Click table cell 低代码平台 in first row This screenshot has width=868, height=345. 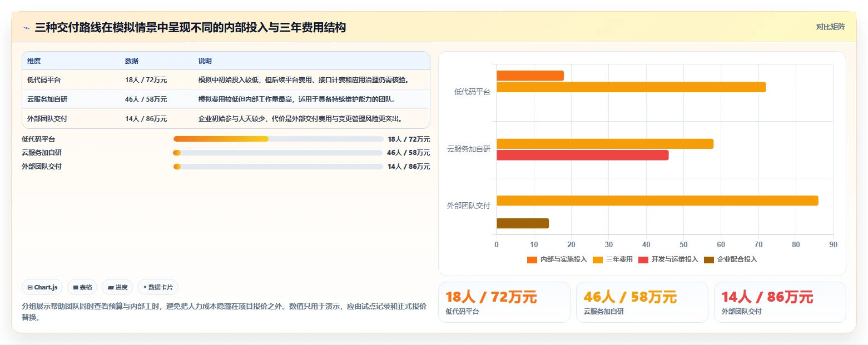44,80
